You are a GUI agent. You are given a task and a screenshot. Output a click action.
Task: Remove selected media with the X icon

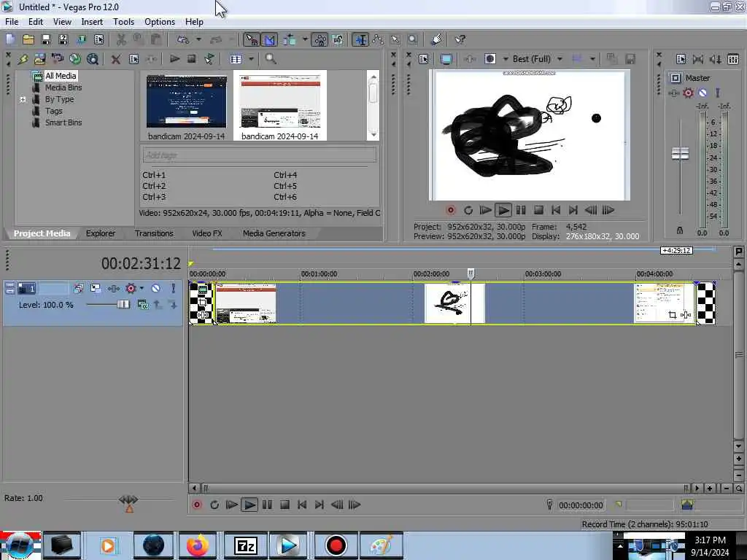116,59
